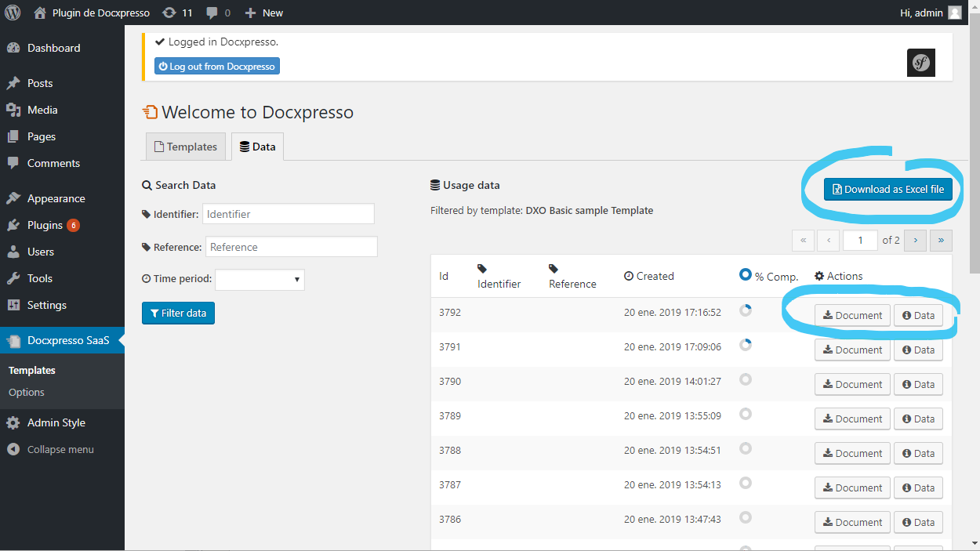
Task: Go to the next results page
Action: pyautogui.click(x=916, y=240)
